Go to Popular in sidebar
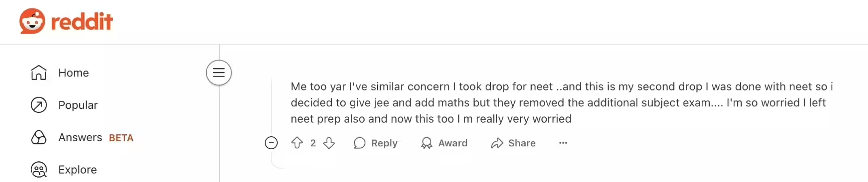This screenshot has width=868, height=182. [x=78, y=105]
